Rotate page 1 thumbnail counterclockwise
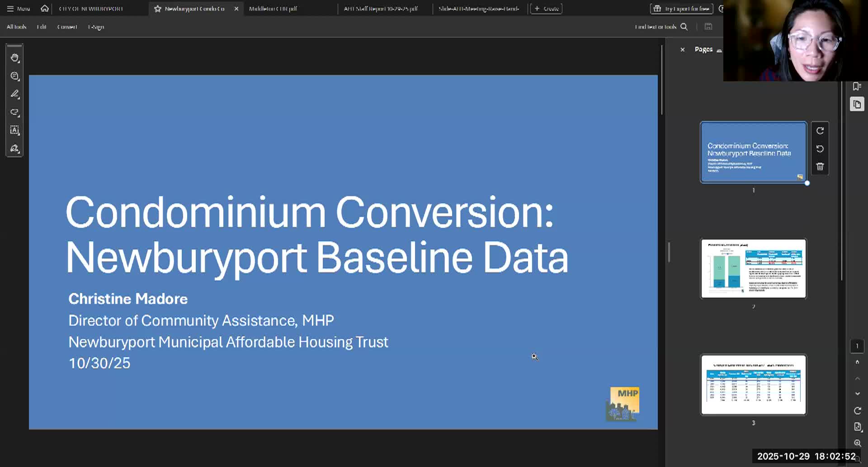 [x=820, y=149]
